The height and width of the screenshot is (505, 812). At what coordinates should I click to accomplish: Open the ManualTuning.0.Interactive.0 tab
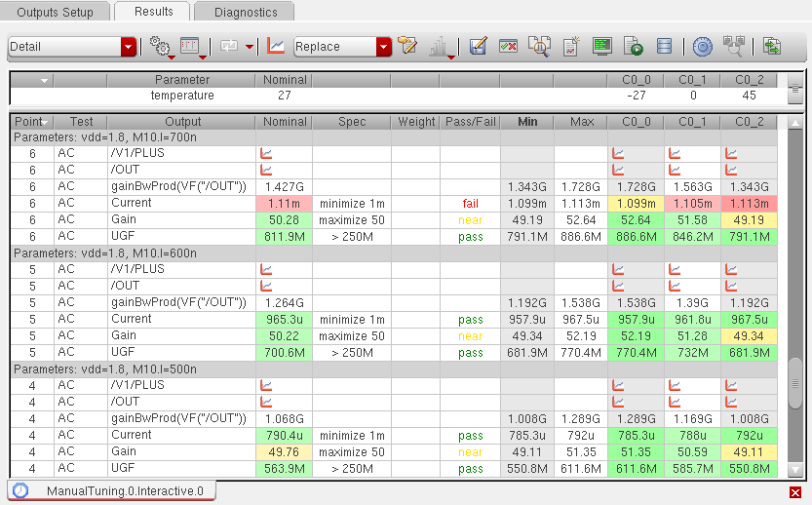click(112, 491)
